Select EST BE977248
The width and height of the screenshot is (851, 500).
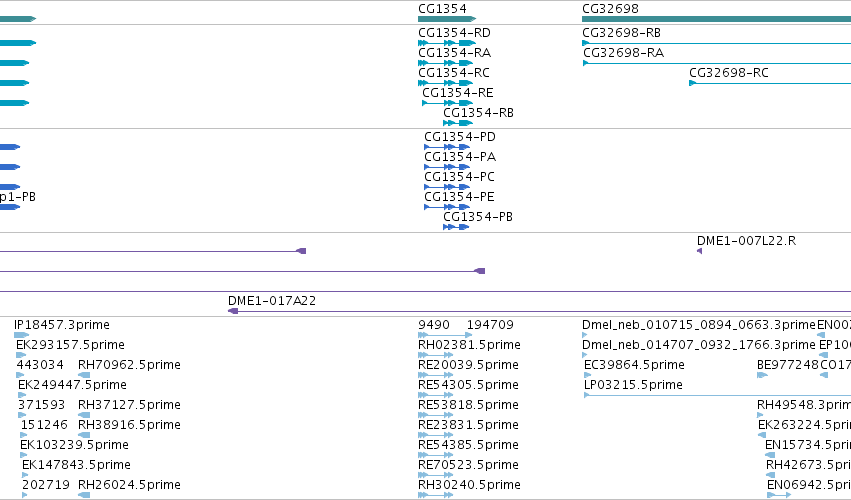coord(788,365)
